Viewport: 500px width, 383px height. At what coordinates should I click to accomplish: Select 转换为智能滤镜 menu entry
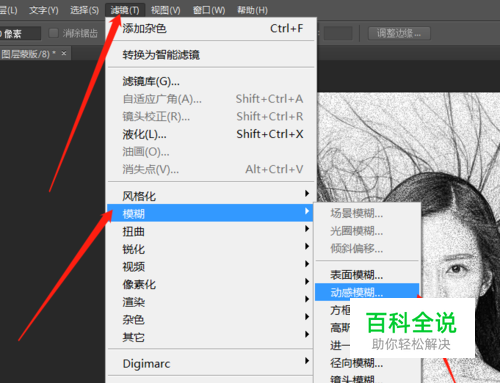pos(211,55)
